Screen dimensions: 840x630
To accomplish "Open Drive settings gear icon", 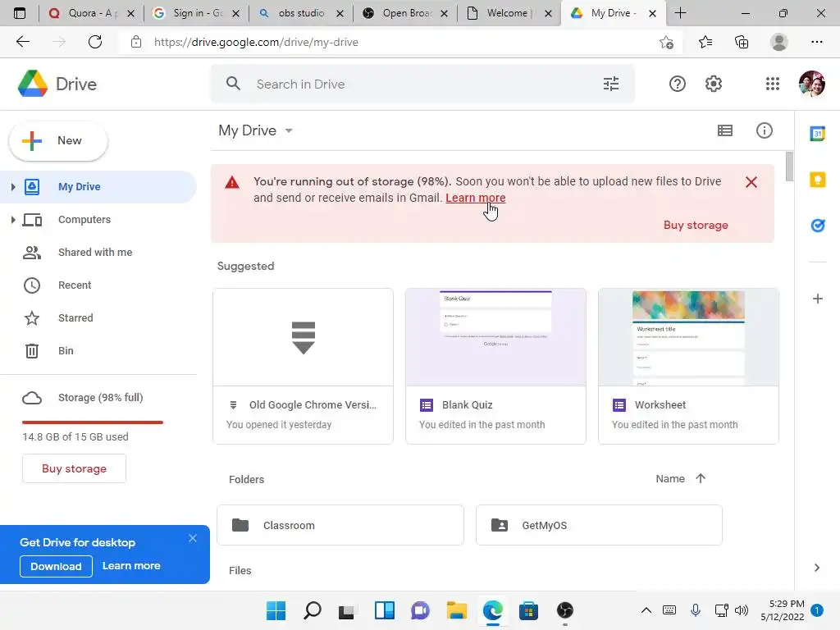I will coord(713,84).
